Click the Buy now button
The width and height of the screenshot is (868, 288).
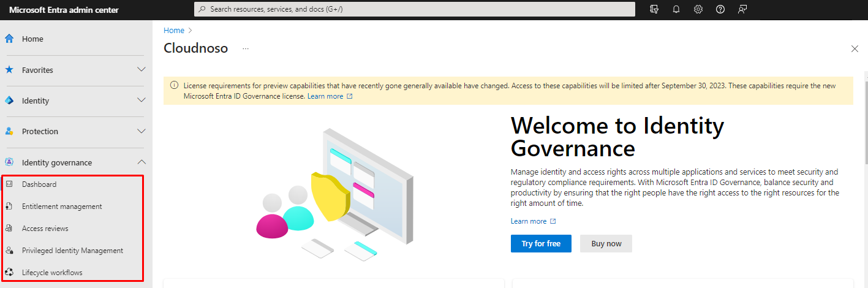coord(606,244)
